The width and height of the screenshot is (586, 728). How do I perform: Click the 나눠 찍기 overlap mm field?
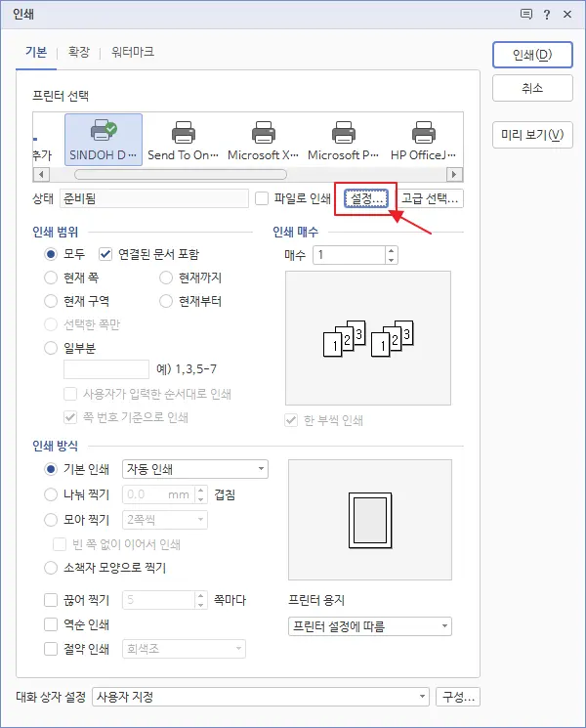pos(158,494)
